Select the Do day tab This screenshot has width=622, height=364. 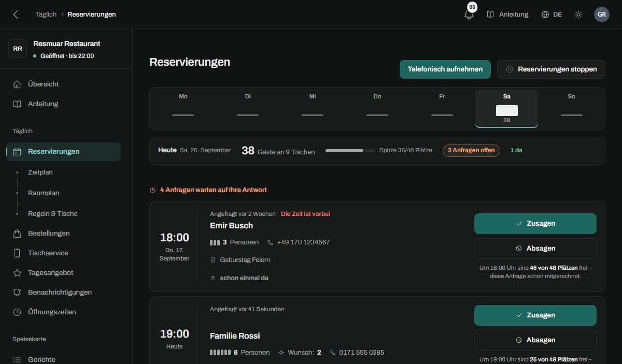[377, 109]
